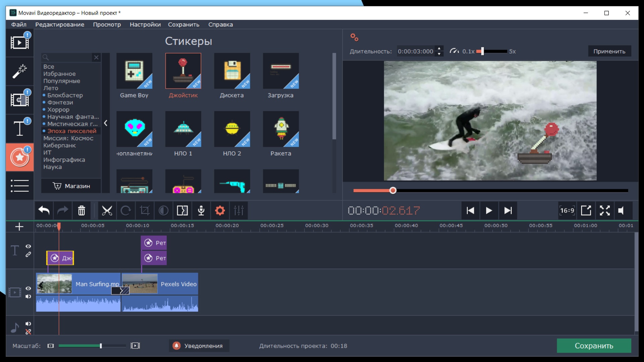Mute the video track audio
644x362 pixels.
(x=28, y=297)
